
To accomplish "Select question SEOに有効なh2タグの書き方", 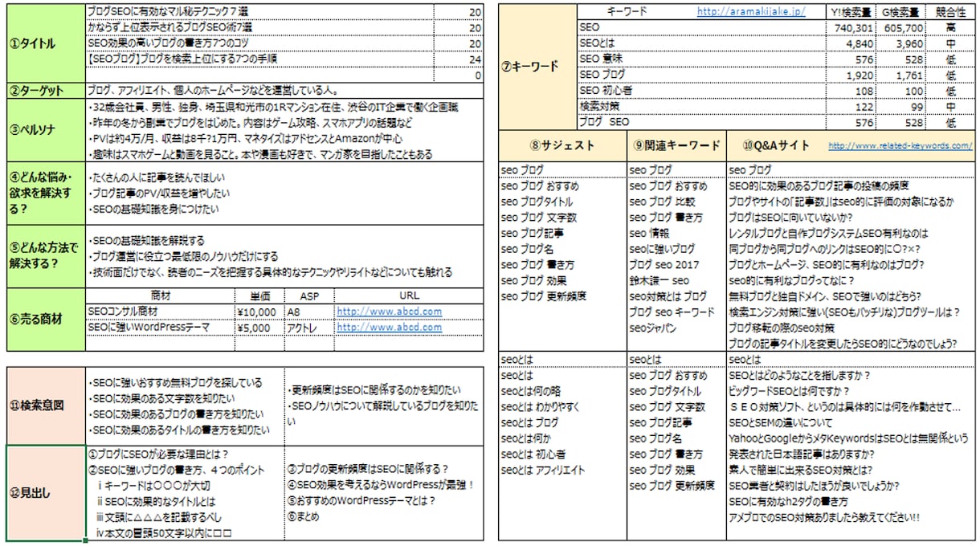I will pos(790,501).
